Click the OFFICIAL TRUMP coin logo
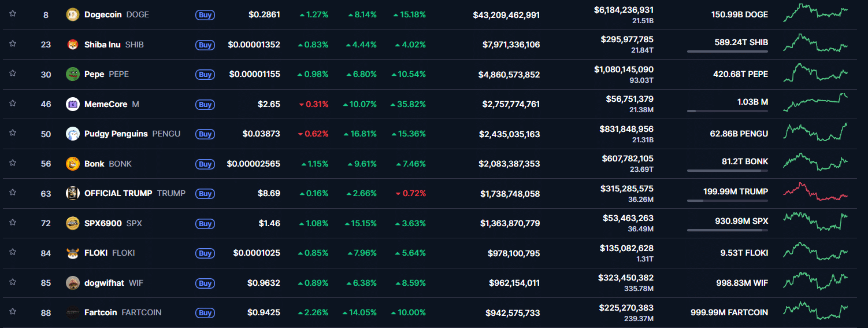This screenshot has width=868, height=328. (73, 193)
